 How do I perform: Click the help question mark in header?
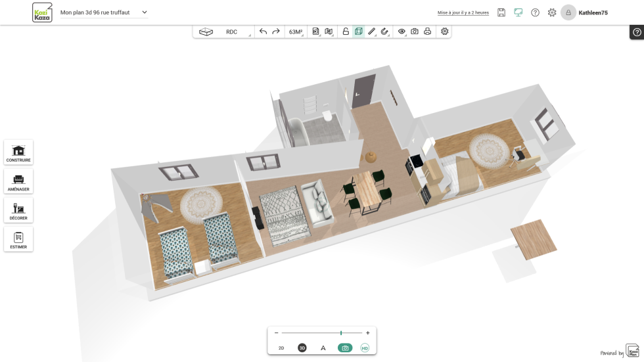pos(535,12)
